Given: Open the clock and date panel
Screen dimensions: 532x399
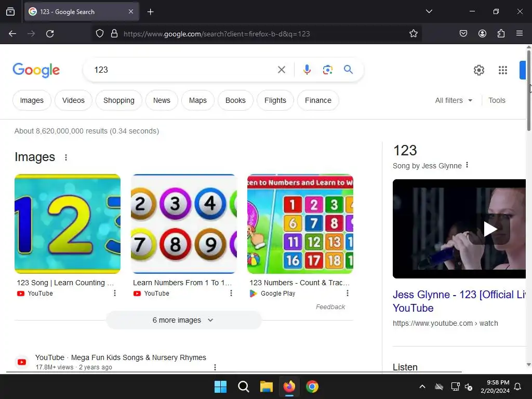Looking at the screenshot, I should click(495, 387).
